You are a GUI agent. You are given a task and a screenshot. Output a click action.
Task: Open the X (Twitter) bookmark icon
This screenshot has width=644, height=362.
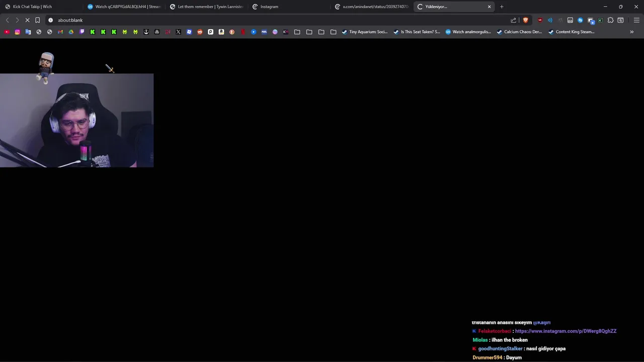point(178,32)
